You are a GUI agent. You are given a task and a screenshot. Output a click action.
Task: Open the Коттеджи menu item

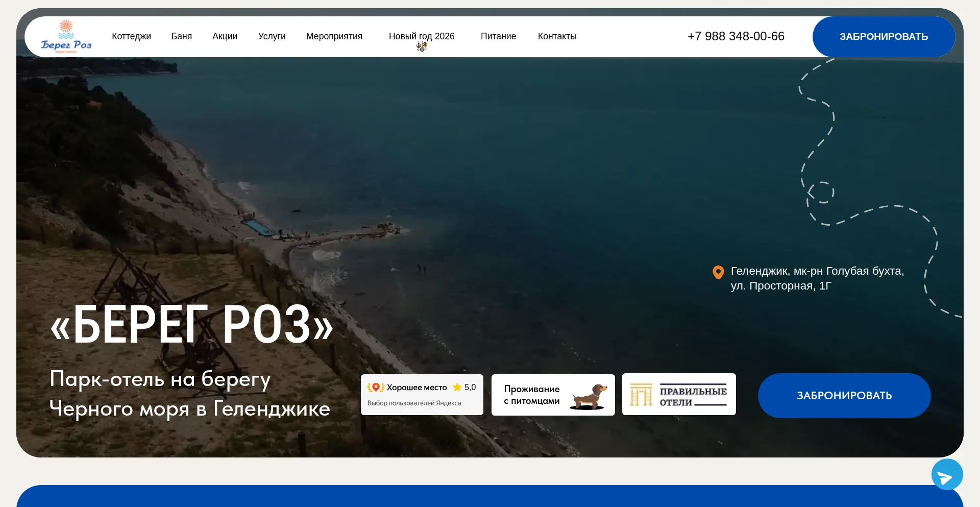click(131, 36)
